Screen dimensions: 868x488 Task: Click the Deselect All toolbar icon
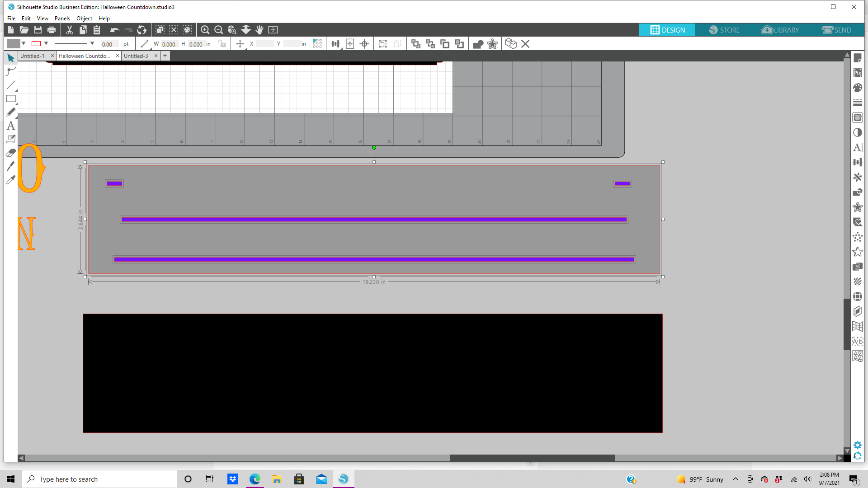174,30
